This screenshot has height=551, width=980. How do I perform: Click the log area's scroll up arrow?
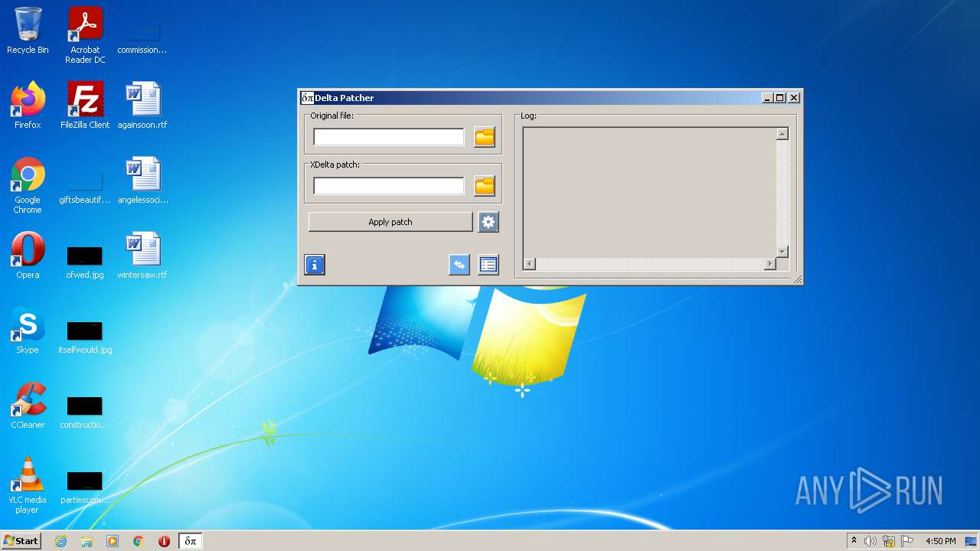point(782,135)
